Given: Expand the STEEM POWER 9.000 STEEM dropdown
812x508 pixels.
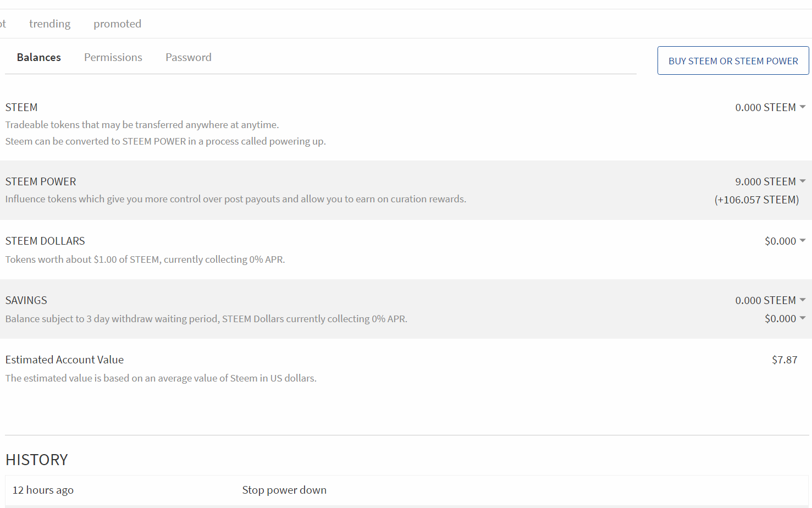Looking at the screenshot, I should tap(770, 181).
